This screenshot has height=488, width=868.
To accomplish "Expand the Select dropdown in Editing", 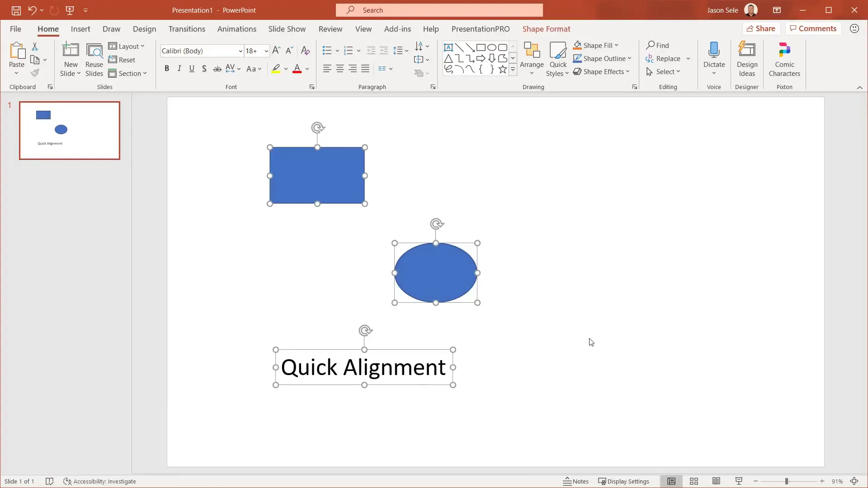I will tap(663, 71).
